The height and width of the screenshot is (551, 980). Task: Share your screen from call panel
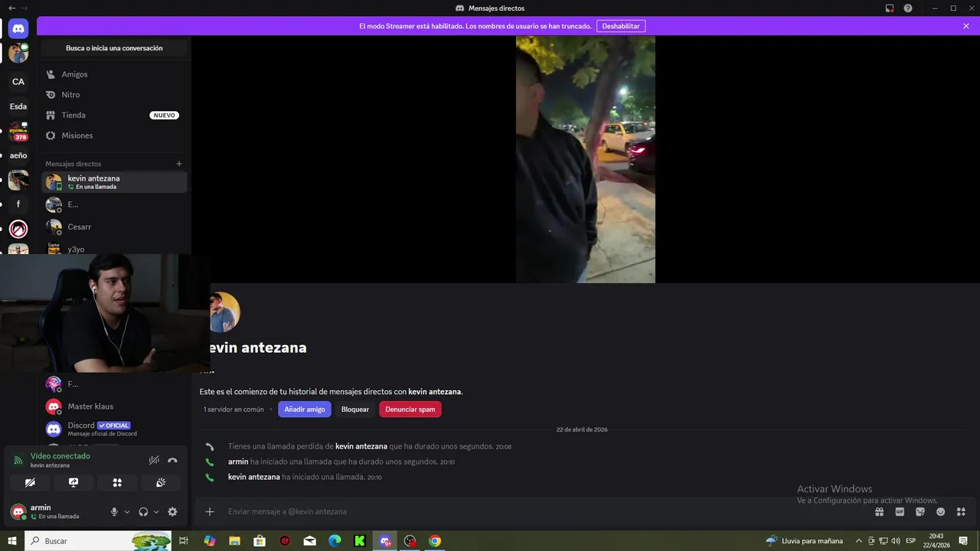(x=73, y=483)
